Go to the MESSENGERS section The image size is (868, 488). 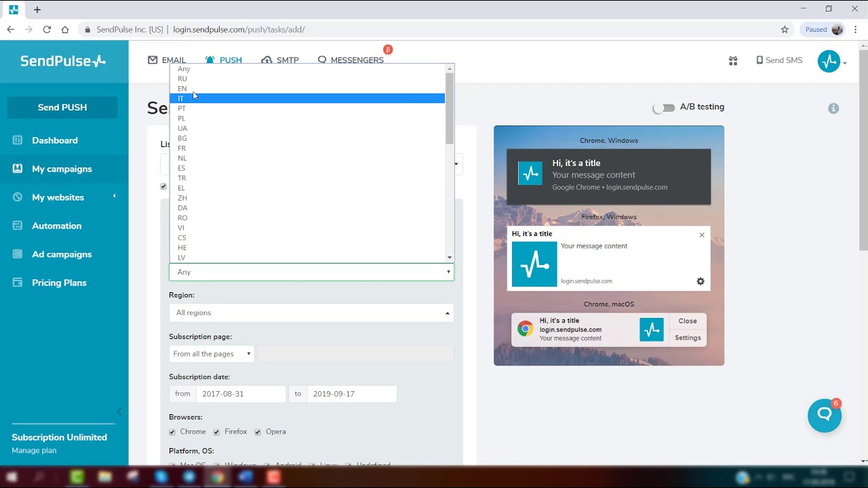(x=351, y=60)
